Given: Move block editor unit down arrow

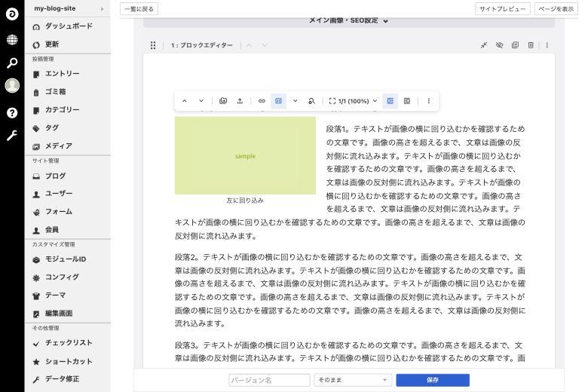Looking at the screenshot, I should [x=265, y=45].
